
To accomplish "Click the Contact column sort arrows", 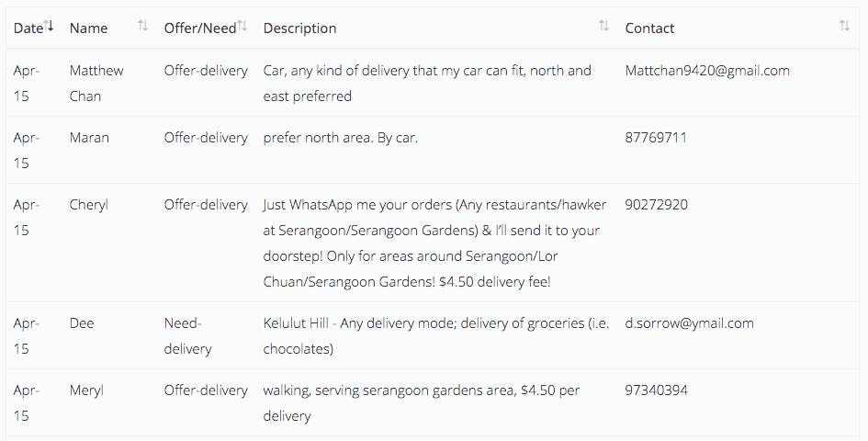I will (843, 26).
